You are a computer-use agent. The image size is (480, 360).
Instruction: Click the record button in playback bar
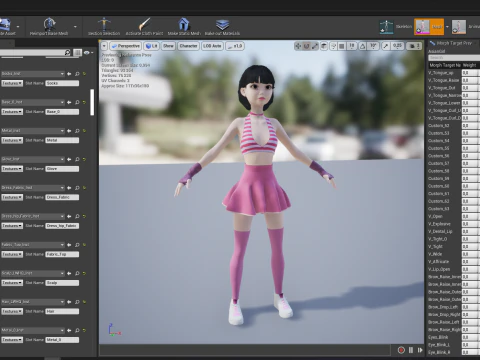click(401, 350)
